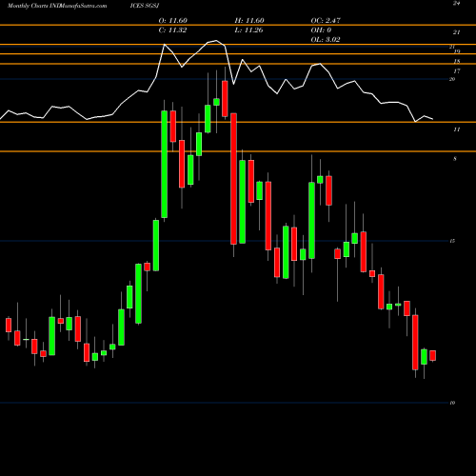Click the peak of the white line chart
The image size is (476, 476).
point(216,41)
